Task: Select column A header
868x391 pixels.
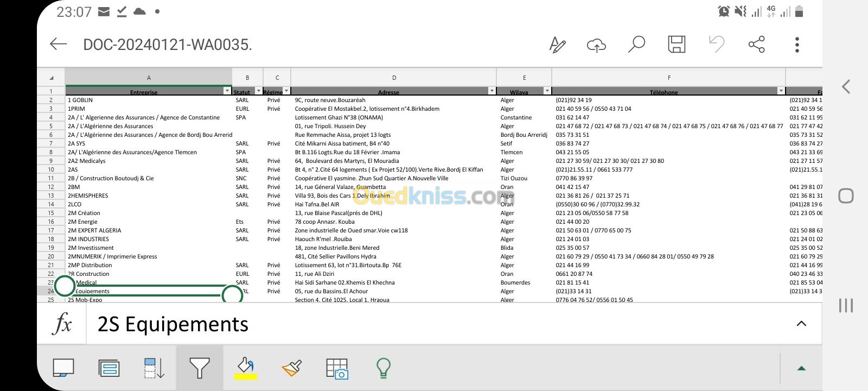Action: [x=149, y=78]
